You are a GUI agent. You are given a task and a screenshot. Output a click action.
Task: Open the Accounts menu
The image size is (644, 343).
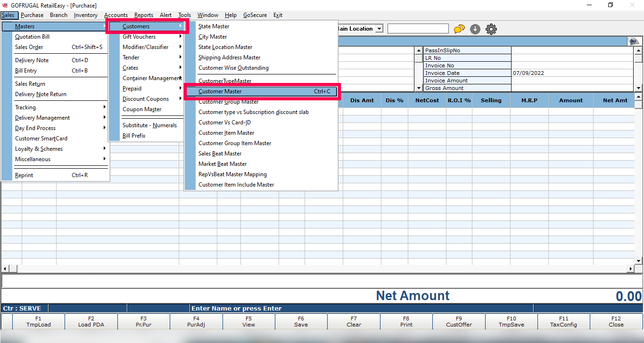(x=116, y=15)
